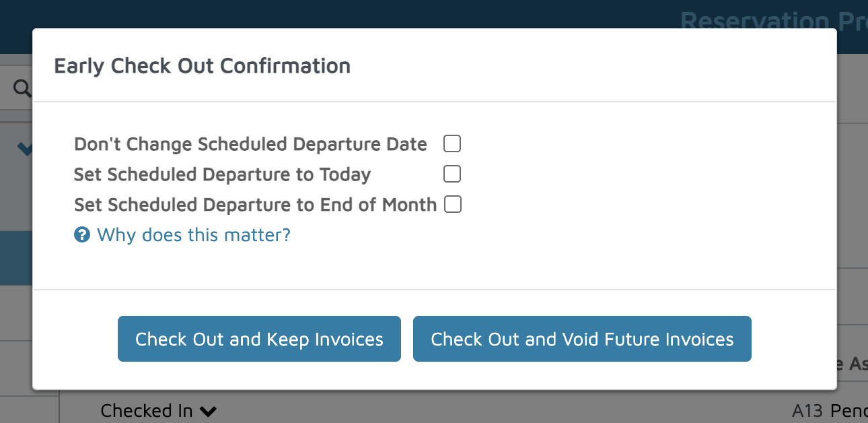Select the A13 entry behind the dialog

[807, 410]
